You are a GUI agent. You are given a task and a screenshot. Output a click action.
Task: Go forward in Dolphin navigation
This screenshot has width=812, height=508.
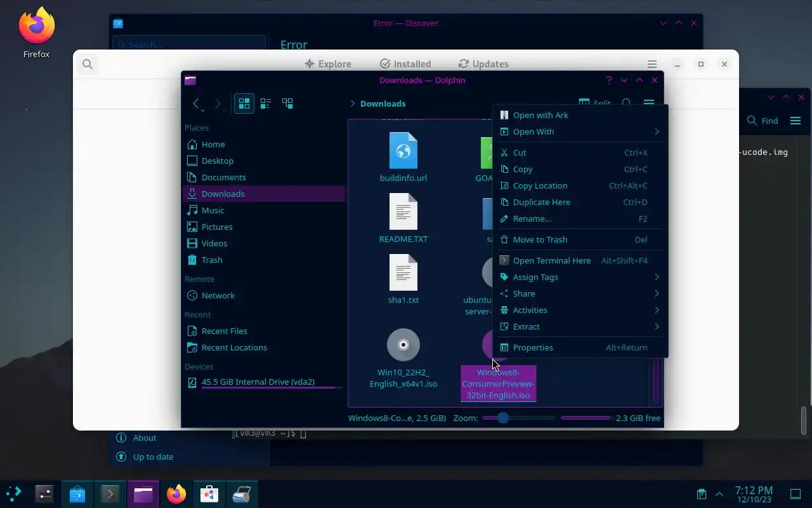218,104
